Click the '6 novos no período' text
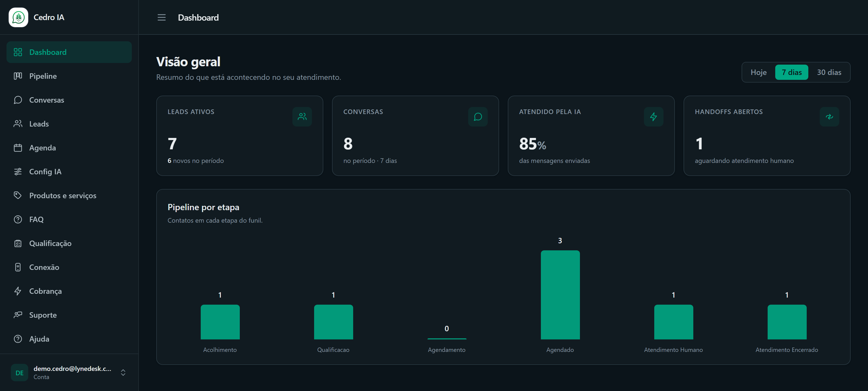This screenshot has width=868, height=391. [195, 160]
